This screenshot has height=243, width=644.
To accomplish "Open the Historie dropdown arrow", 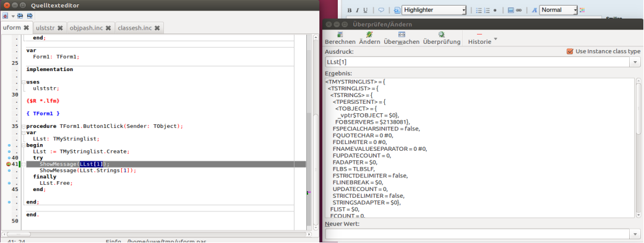I will pyautogui.click(x=496, y=39).
